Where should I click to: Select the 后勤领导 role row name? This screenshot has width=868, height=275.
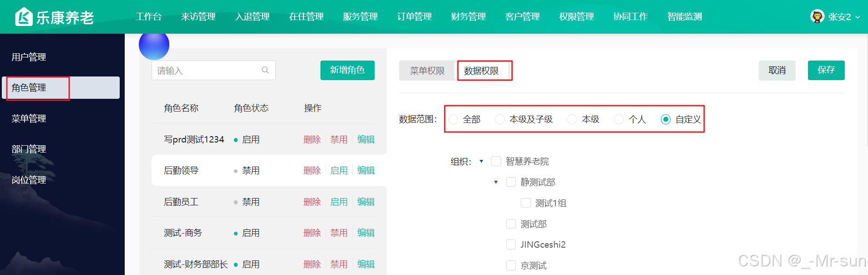tap(181, 170)
